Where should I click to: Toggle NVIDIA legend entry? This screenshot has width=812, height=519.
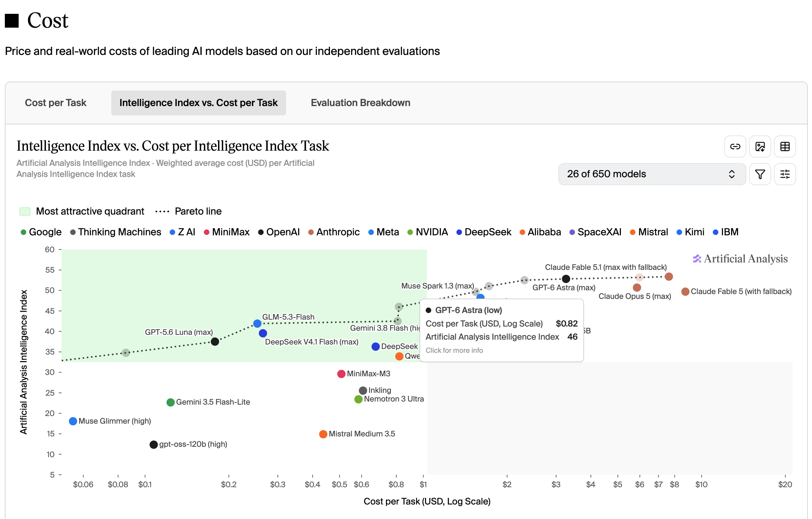click(428, 232)
